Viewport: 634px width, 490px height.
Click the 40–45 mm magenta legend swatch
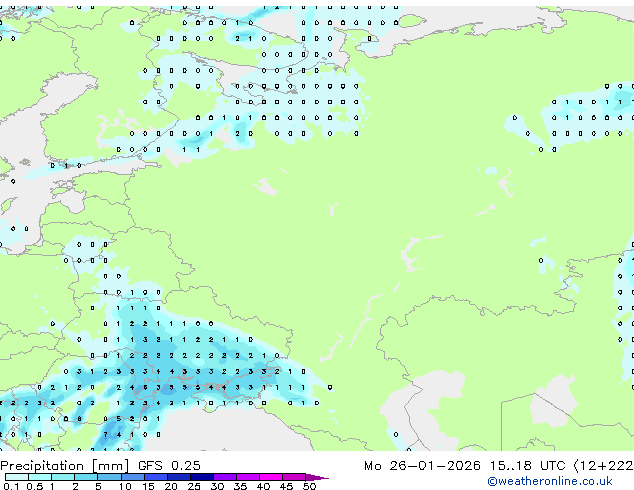[271, 477]
